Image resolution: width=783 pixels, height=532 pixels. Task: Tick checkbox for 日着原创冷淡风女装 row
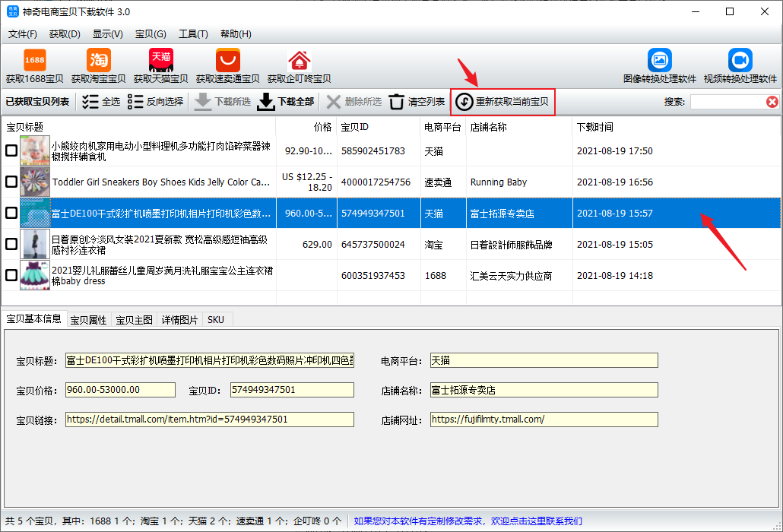click(11, 244)
